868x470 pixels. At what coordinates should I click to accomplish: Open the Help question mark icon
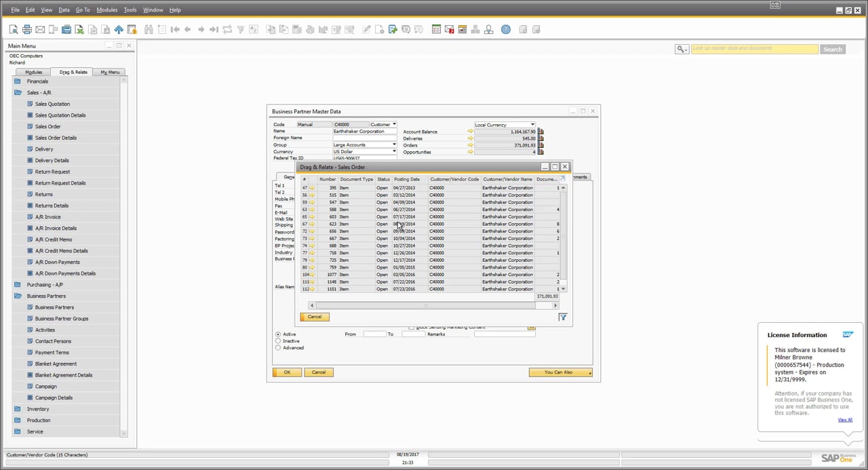pos(506,29)
